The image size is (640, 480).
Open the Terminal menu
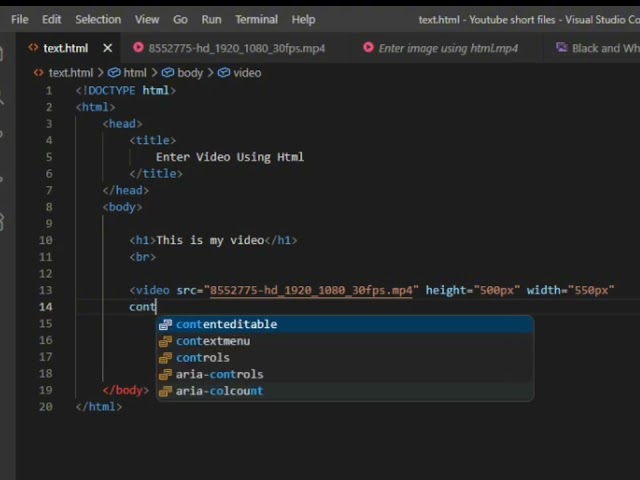[x=256, y=20]
